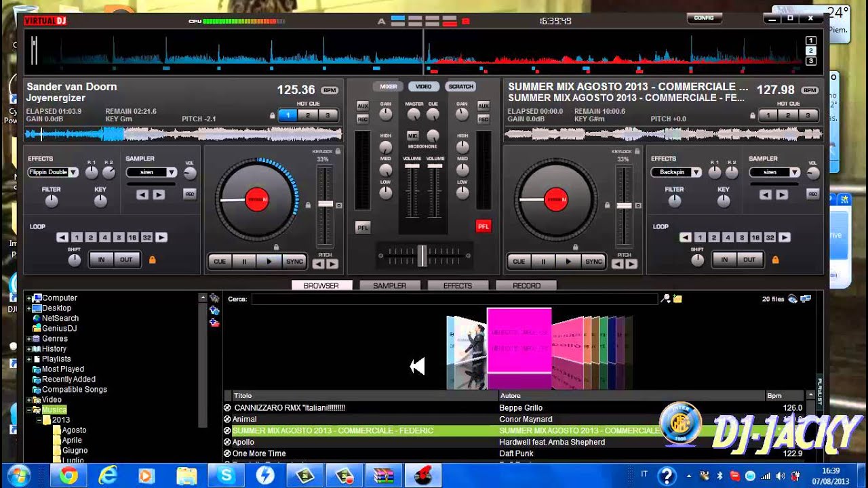Toggle the right deck orange loop lock icon
The image size is (868, 488).
coord(775,260)
